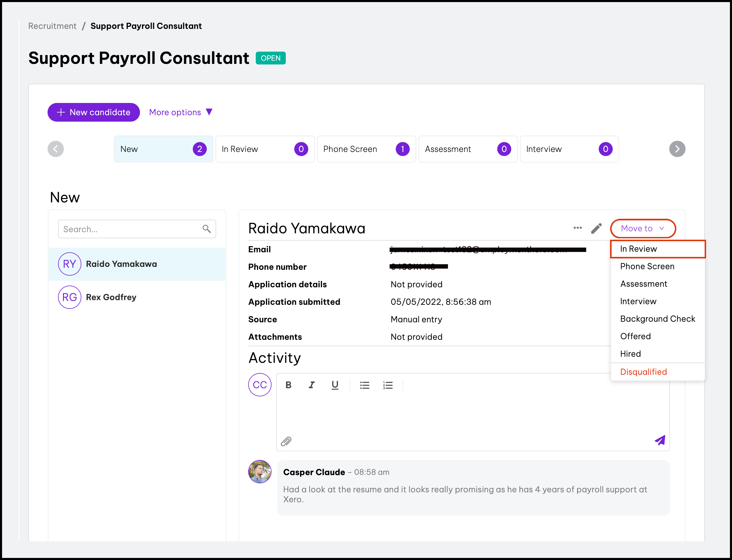Image resolution: width=732 pixels, height=560 pixels.
Task: Choose Disqualified in the Move to menu
Action: 643,372
